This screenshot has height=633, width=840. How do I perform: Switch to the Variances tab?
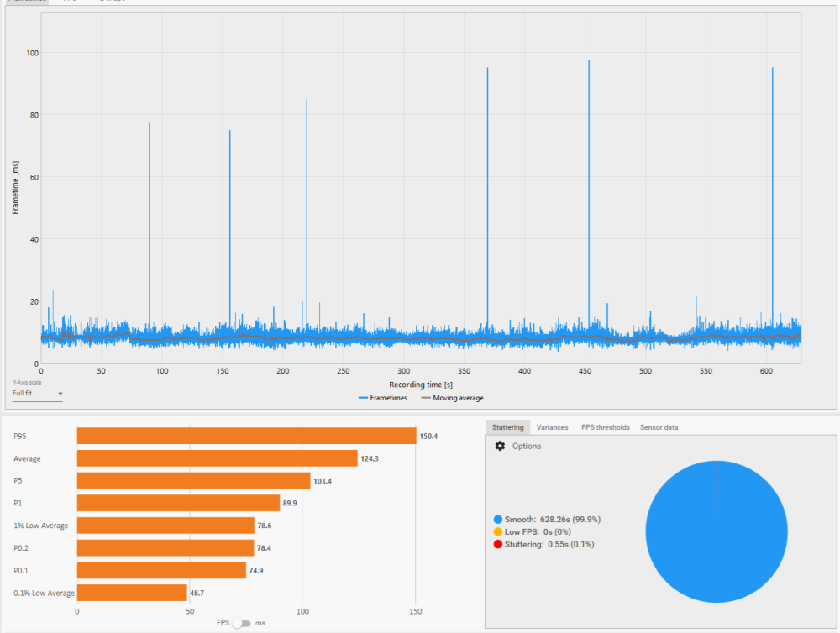click(552, 427)
